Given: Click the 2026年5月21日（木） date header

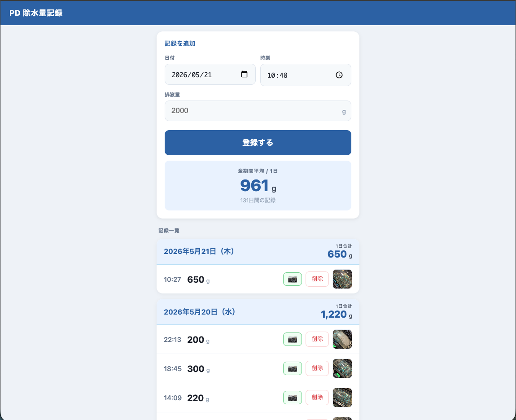Looking at the screenshot, I should (199, 251).
